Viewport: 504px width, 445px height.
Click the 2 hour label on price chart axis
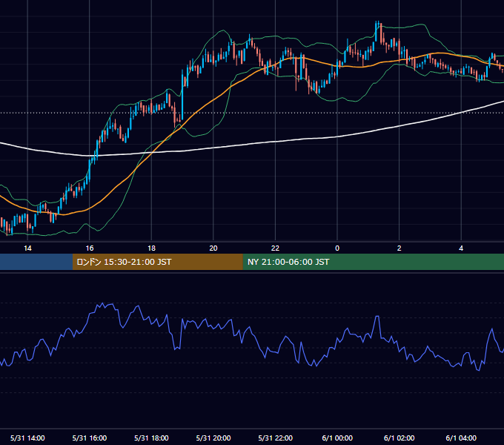[x=399, y=248]
